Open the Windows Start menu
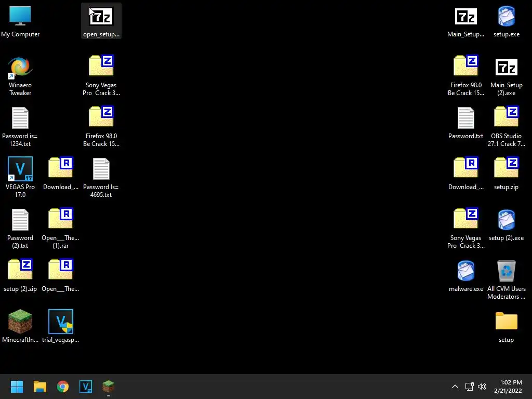Screen dimensions: 532x399 pos(17,387)
